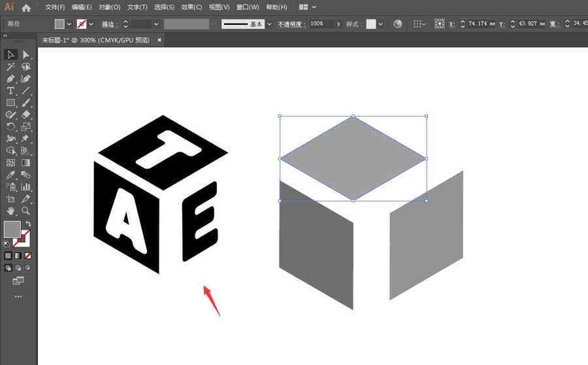Choose the Lasso tool
The image size is (588, 365).
(25, 67)
